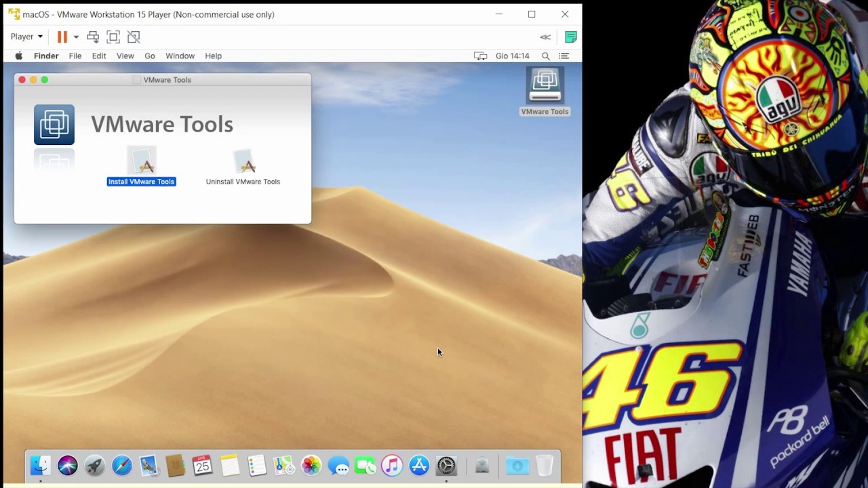Launch Safari compass icon in Dock
This screenshot has width=868, height=488.
[x=121, y=466]
